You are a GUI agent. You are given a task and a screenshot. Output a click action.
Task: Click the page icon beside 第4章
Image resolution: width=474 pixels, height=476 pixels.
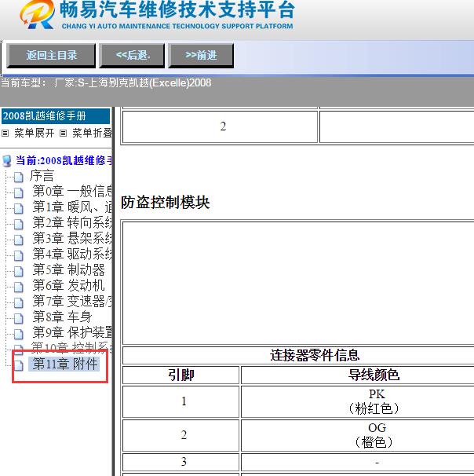pyautogui.click(x=19, y=256)
